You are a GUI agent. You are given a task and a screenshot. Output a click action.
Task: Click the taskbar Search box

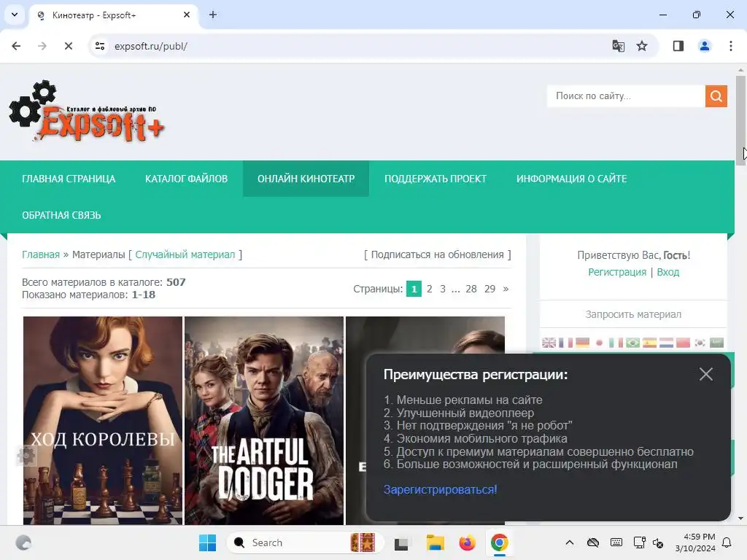pyautogui.click(x=305, y=542)
